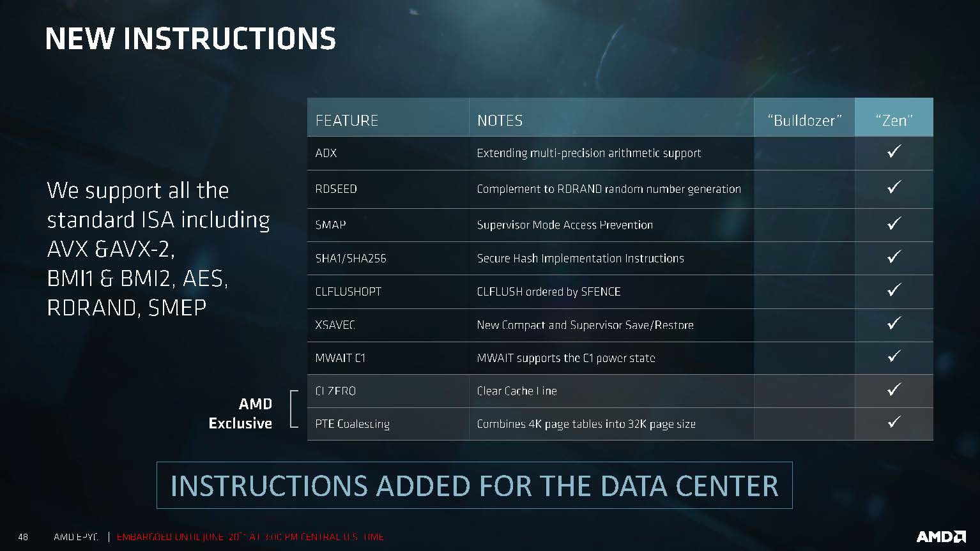Click the PTE Coalescing feature cell
The height and width of the screenshot is (551, 980).
(x=388, y=424)
